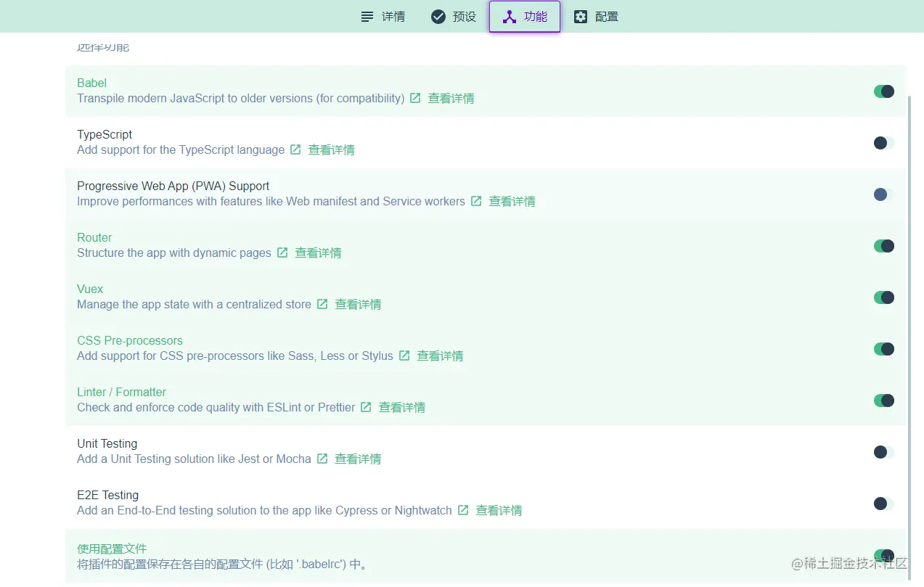This screenshot has width=924, height=587.
Task: Open 查看详情 link for Vuex
Action: [358, 305]
